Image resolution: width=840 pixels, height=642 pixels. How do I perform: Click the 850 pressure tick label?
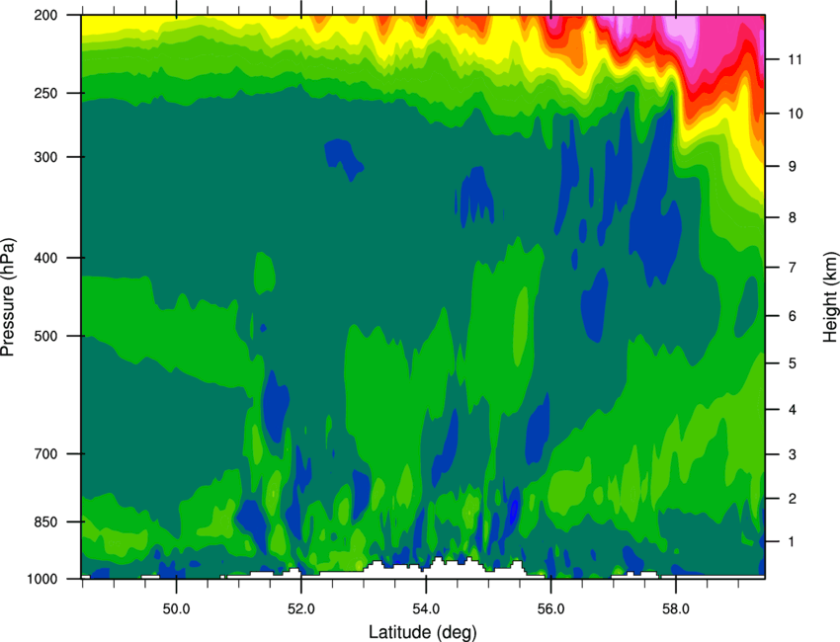[46, 522]
